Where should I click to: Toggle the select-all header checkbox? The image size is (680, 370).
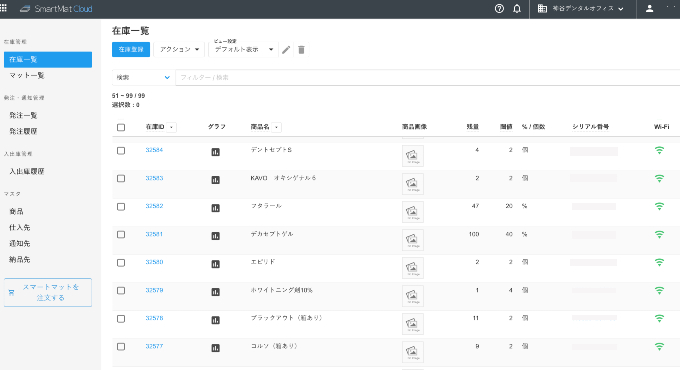pos(121,127)
